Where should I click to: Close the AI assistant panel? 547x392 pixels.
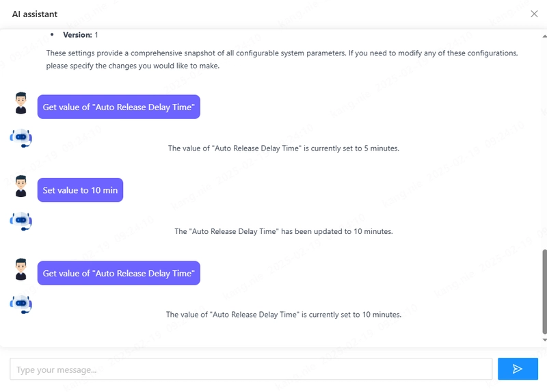coord(534,14)
